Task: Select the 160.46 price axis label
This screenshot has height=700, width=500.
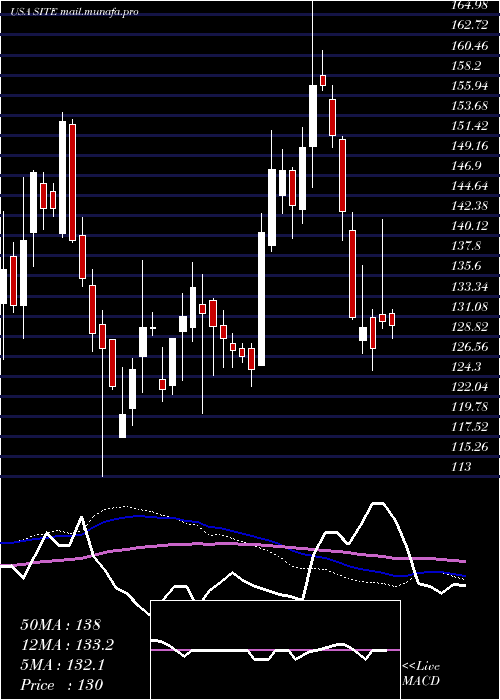Action: click(471, 46)
